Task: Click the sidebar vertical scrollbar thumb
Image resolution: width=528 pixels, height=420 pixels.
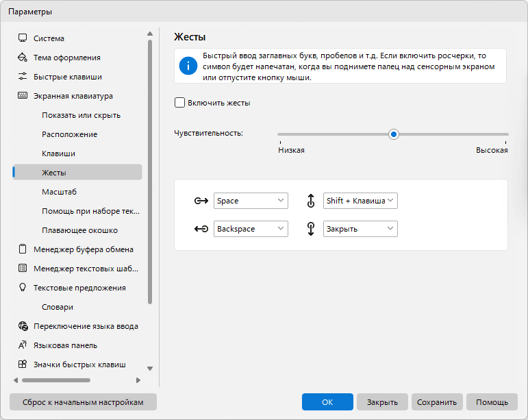Action: [150, 172]
